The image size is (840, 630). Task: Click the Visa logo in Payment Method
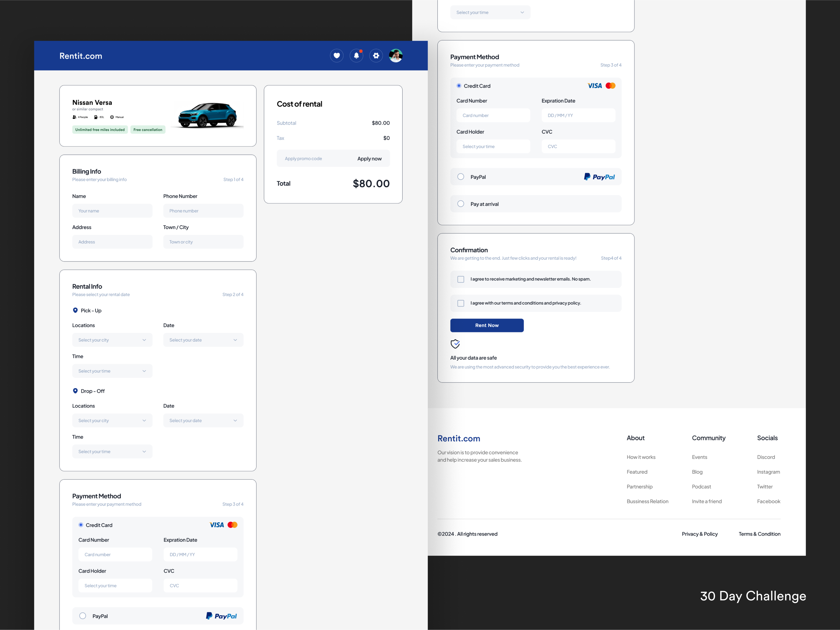594,85
